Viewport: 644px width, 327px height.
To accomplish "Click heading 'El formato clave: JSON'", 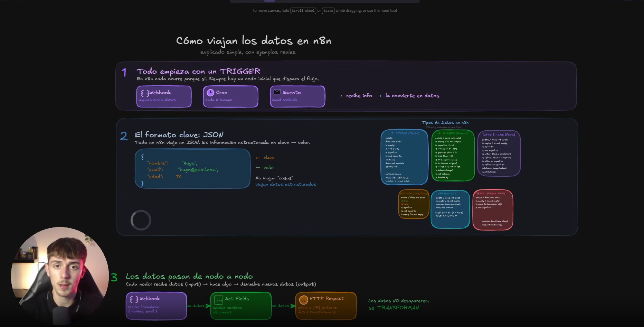I will 179,135.
